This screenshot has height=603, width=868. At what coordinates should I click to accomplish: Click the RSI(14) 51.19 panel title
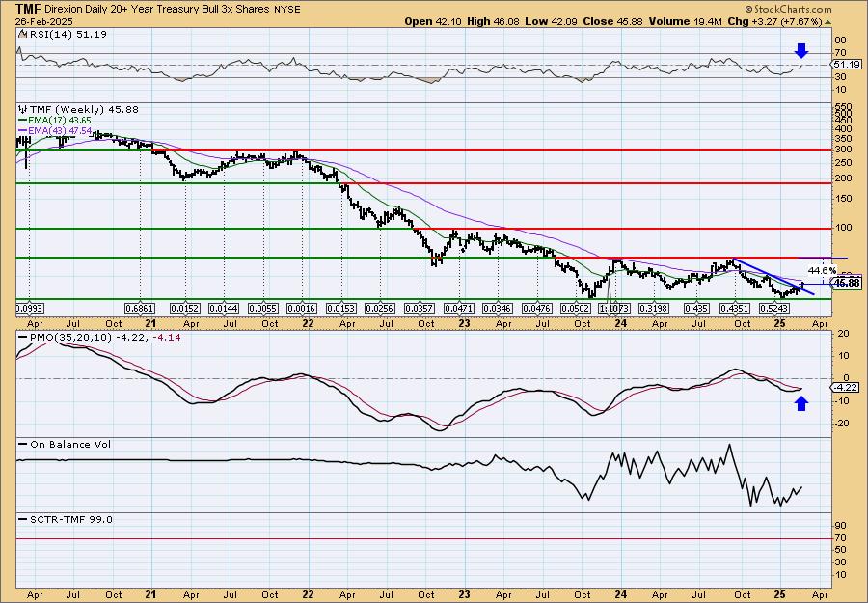[67, 35]
